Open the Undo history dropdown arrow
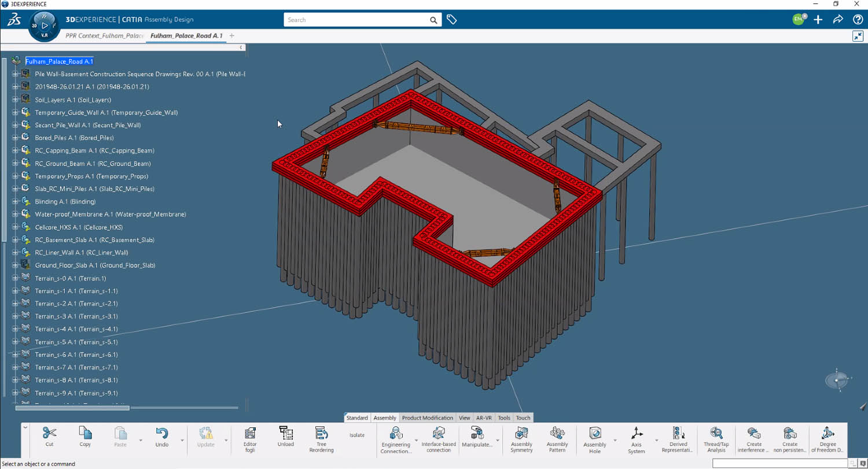 click(182, 441)
